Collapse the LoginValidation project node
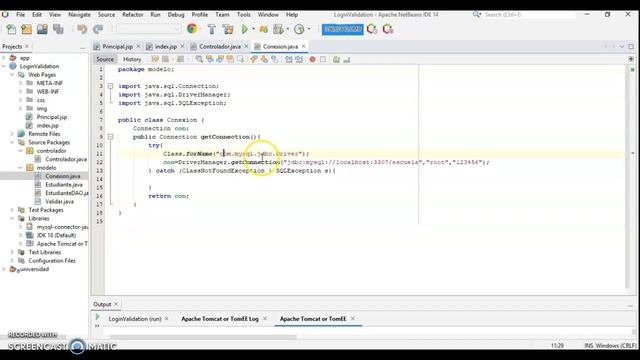 coord(4,66)
